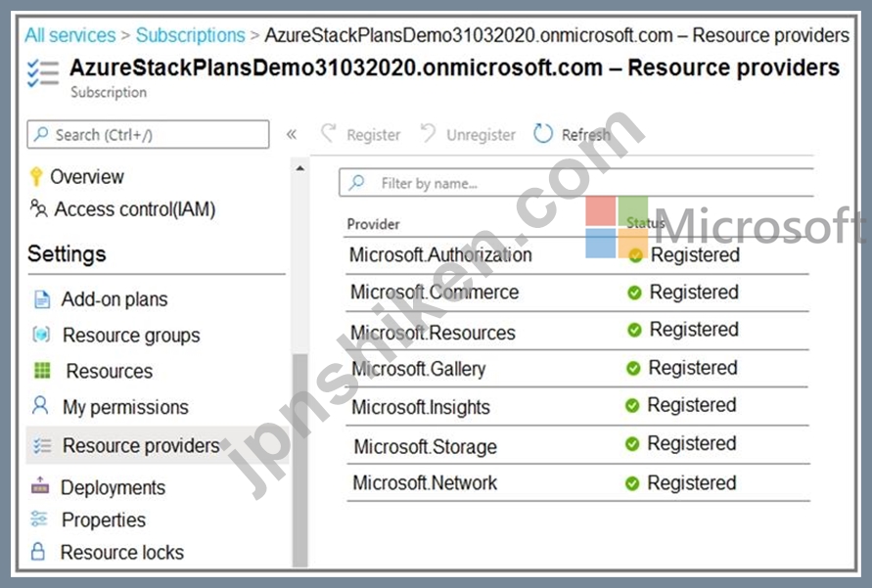Click the upload icon beside Deployments
872x588 pixels.
pyautogui.click(x=40, y=485)
